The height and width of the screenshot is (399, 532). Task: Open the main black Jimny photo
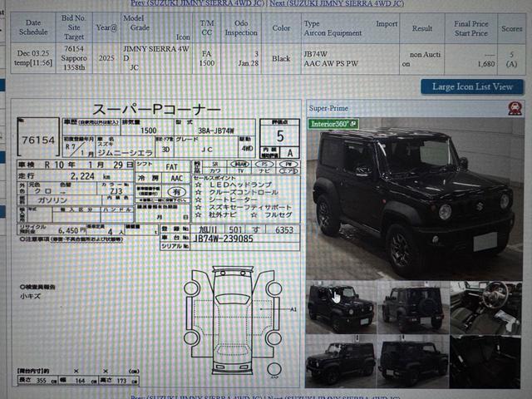coord(415,199)
